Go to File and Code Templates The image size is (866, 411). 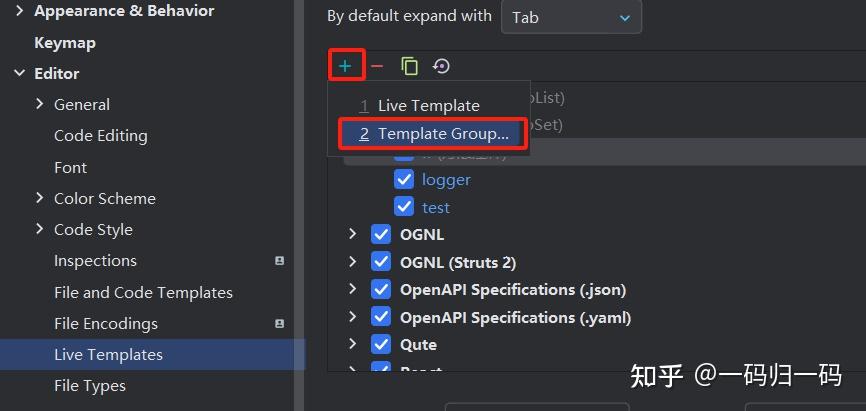pyautogui.click(x=143, y=293)
